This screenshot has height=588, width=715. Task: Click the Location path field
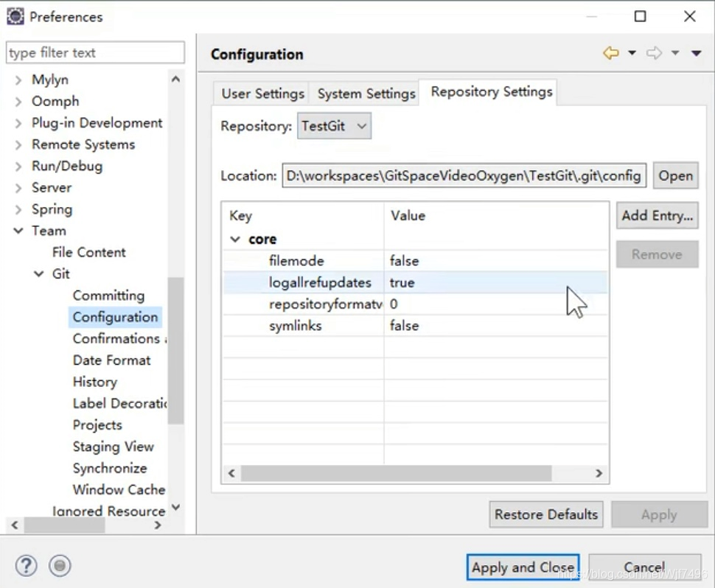click(464, 175)
